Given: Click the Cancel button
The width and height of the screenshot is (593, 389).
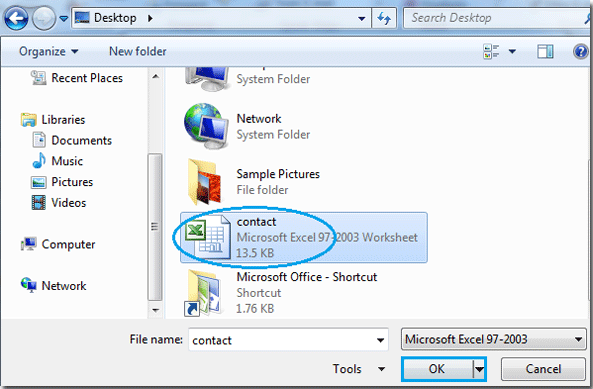Looking at the screenshot, I should (x=543, y=369).
